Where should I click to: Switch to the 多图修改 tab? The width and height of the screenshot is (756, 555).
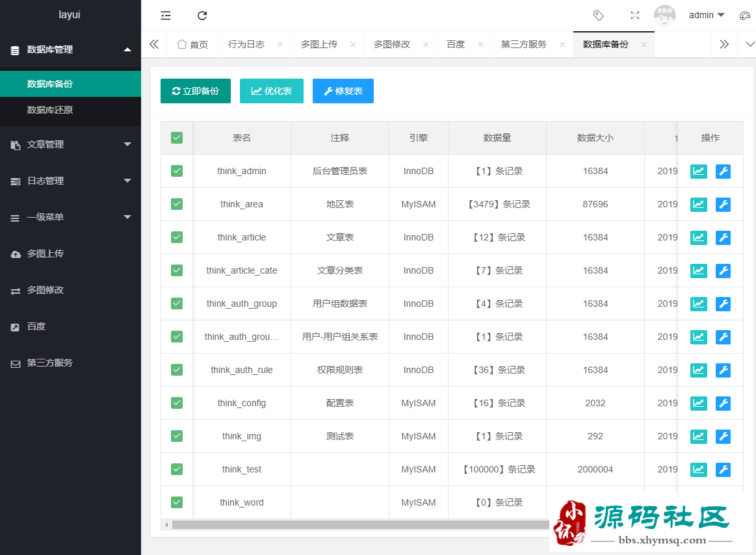pyautogui.click(x=392, y=44)
